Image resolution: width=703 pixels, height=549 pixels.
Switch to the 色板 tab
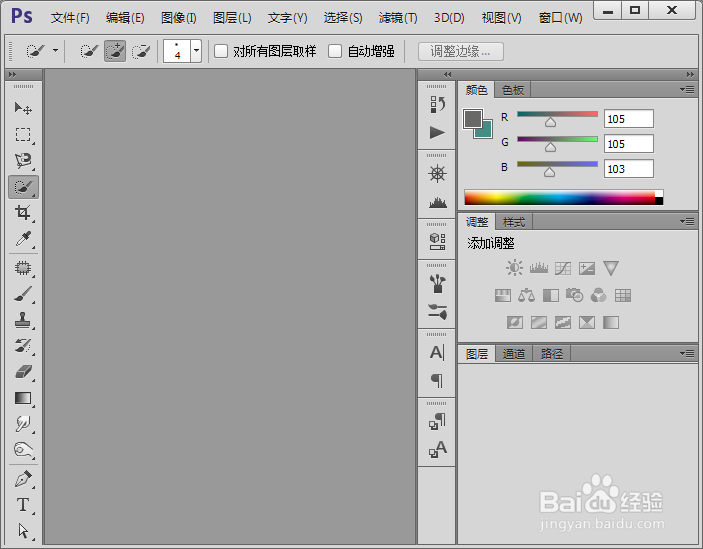click(512, 90)
